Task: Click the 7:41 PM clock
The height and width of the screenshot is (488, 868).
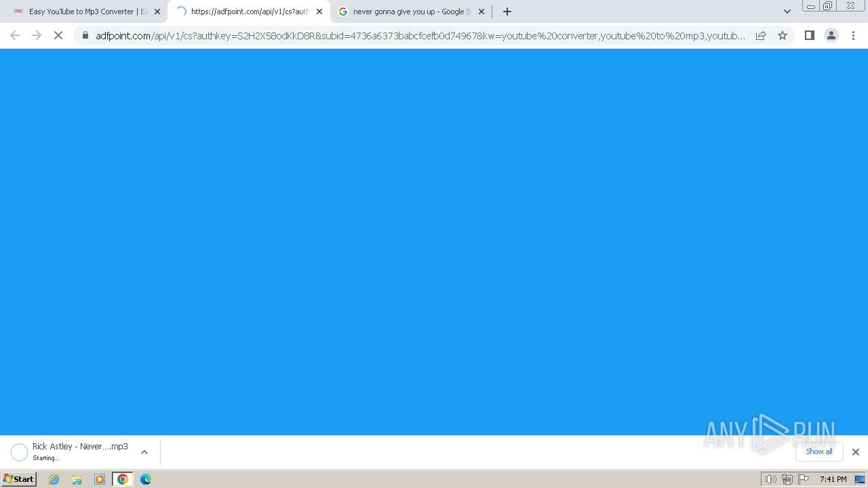Action: [x=833, y=479]
